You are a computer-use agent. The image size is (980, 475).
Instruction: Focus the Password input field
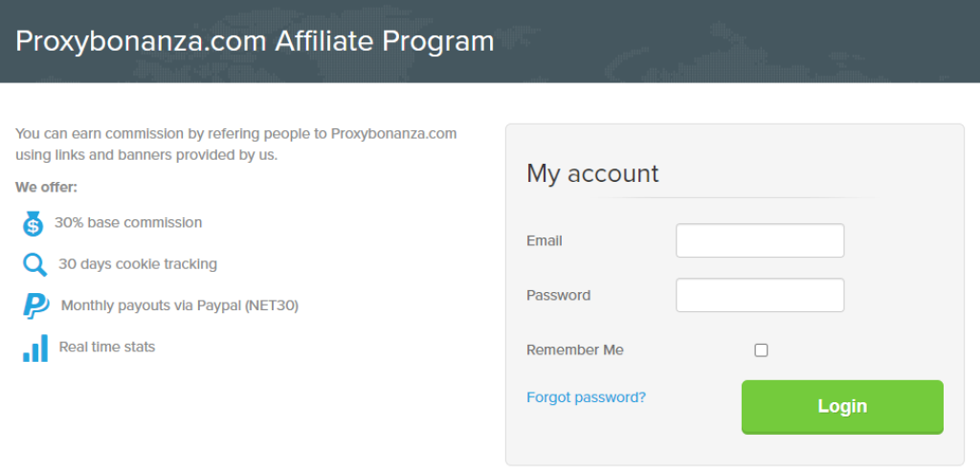[760, 295]
